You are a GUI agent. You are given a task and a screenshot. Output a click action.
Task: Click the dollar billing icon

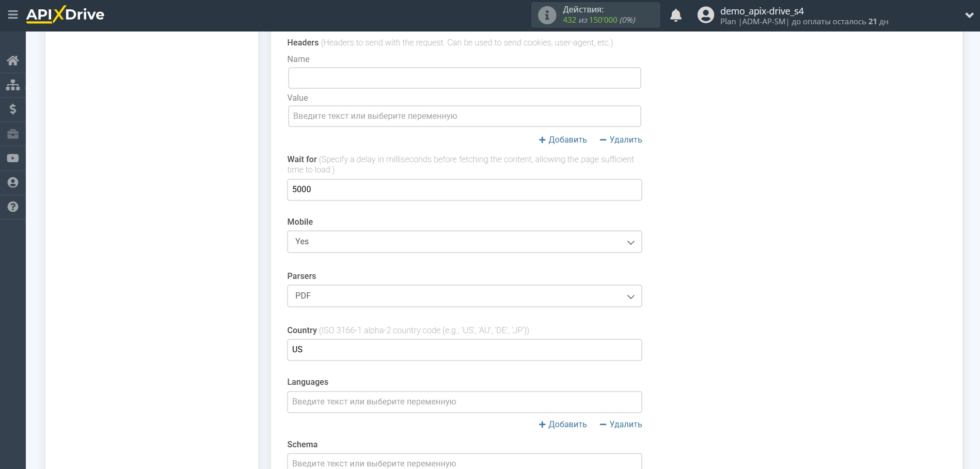point(13,109)
